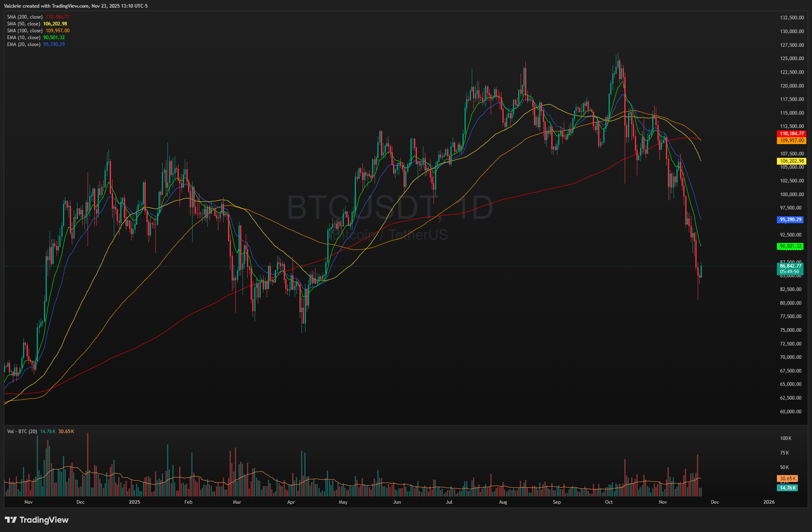Click the Oct label on time axis
Screen dimensions: 812x532
[x=609, y=502]
